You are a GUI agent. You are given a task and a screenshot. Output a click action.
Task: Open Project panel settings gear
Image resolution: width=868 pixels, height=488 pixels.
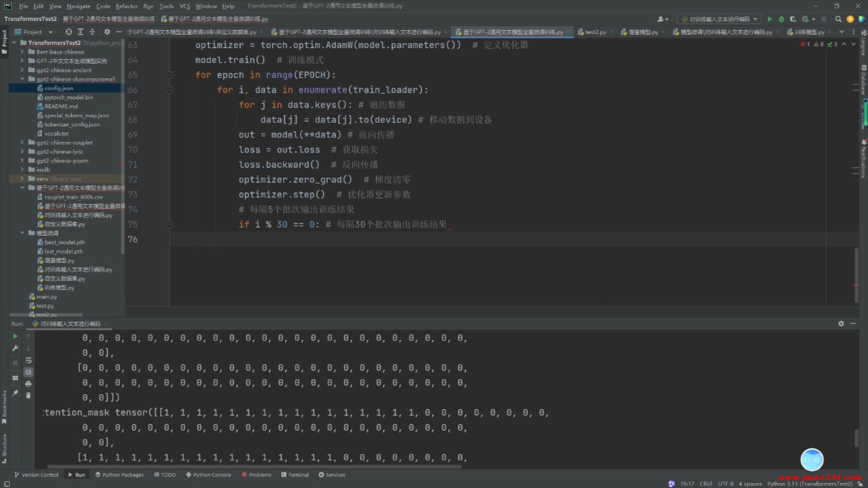[107, 32]
